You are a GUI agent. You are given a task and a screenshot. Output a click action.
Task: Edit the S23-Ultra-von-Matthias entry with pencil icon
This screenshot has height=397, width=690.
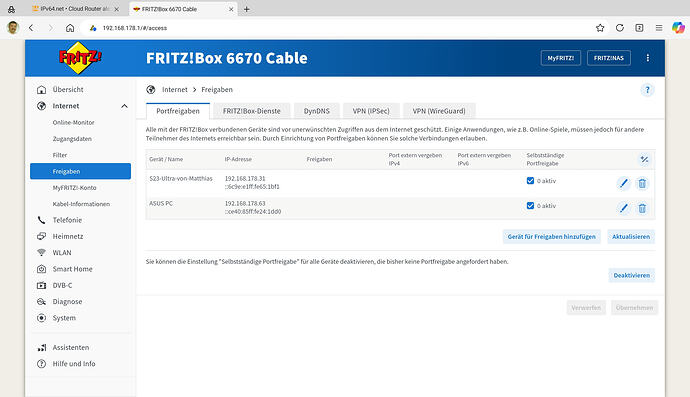pyautogui.click(x=624, y=183)
